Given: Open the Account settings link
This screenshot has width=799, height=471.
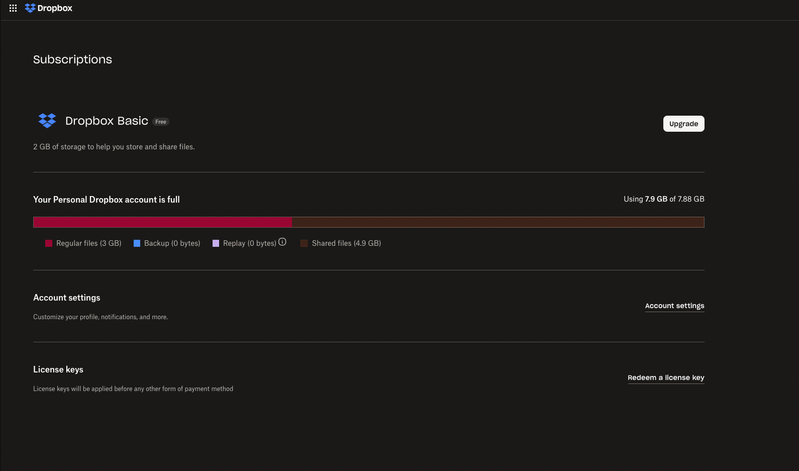Looking at the screenshot, I should (x=674, y=306).
